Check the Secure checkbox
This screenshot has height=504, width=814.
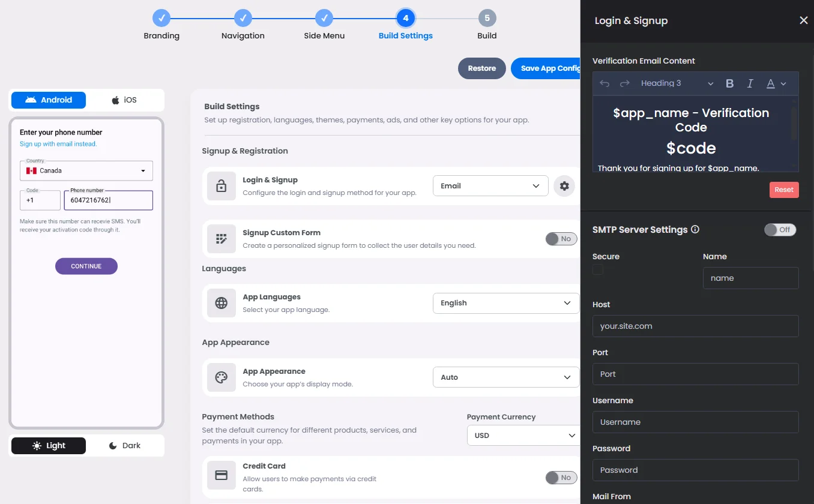click(x=598, y=270)
